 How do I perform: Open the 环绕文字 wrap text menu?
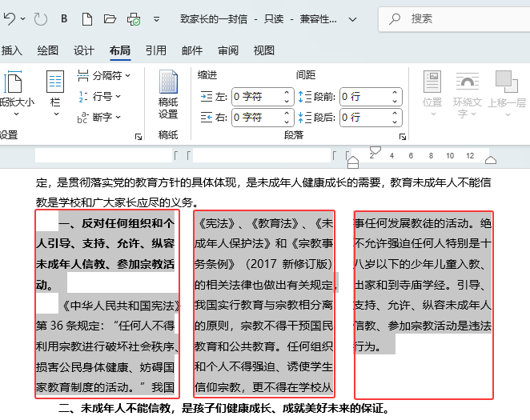467,94
